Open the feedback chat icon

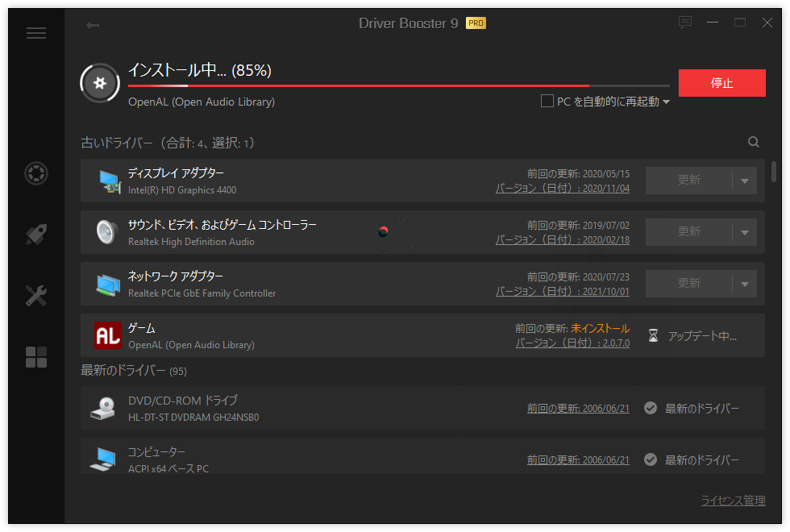pos(684,23)
